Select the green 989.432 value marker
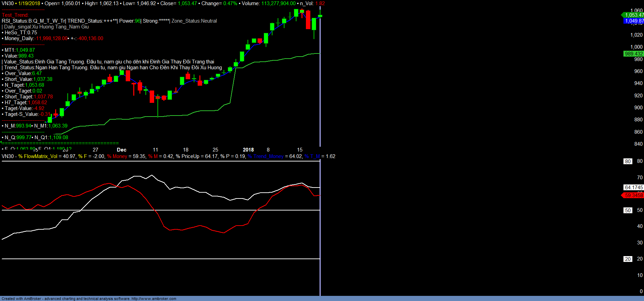 [633, 54]
